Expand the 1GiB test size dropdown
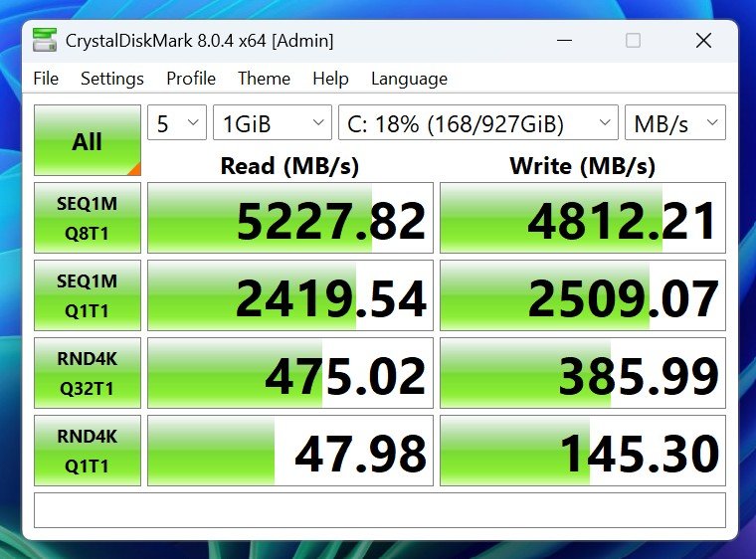 (273, 122)
